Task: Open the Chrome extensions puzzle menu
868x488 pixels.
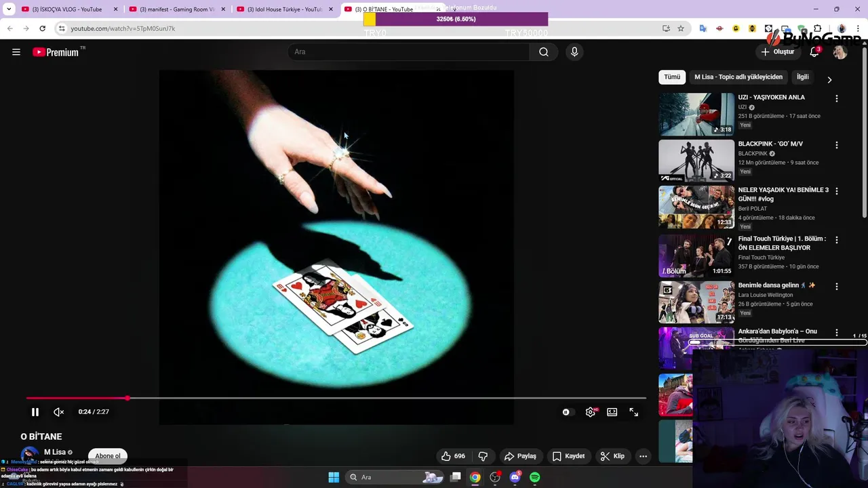Action: click(817, 28)
